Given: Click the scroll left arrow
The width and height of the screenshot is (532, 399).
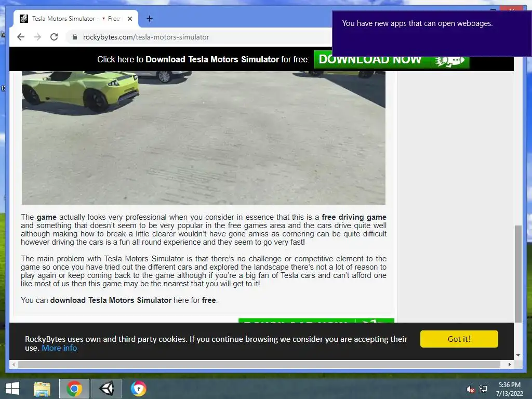Looking at the screenshot, I should pos(14,364).
